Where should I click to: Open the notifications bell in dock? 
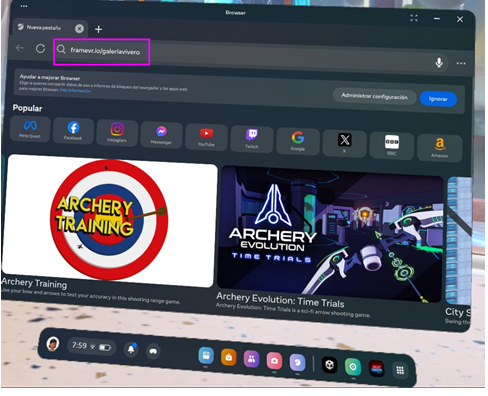coord(131,349)
